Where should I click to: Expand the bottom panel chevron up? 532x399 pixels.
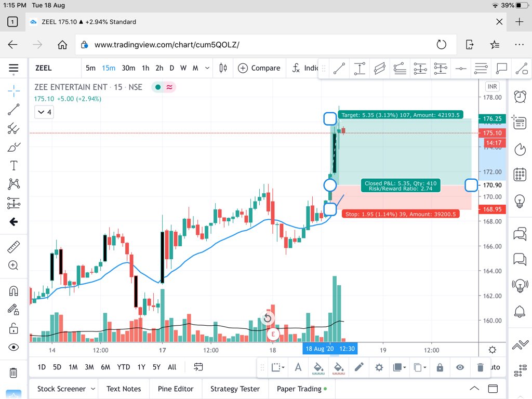click(x=474, y=389)
